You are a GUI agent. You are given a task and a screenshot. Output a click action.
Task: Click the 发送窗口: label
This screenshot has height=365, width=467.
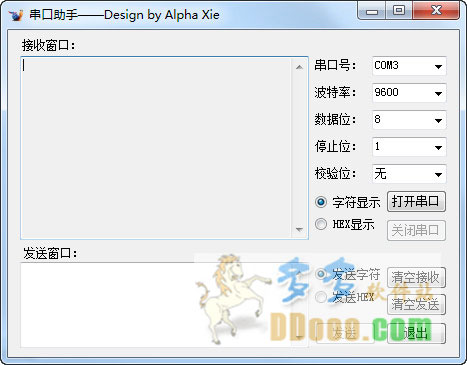click(x=50, y=253)
